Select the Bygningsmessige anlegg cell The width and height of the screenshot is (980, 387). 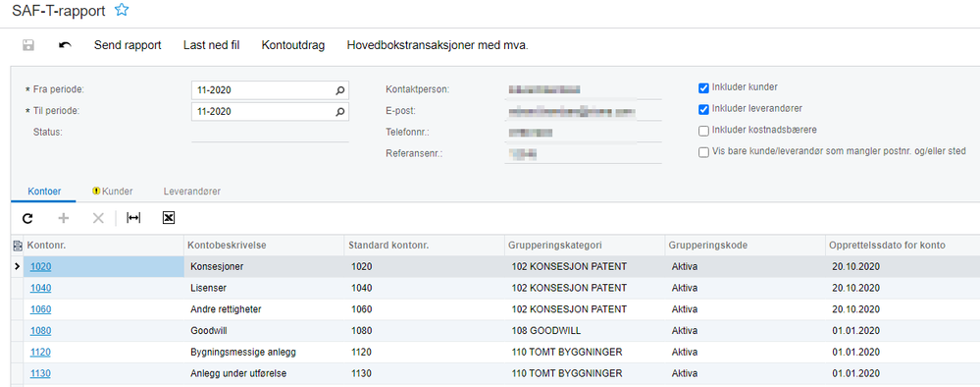[265, 352]
